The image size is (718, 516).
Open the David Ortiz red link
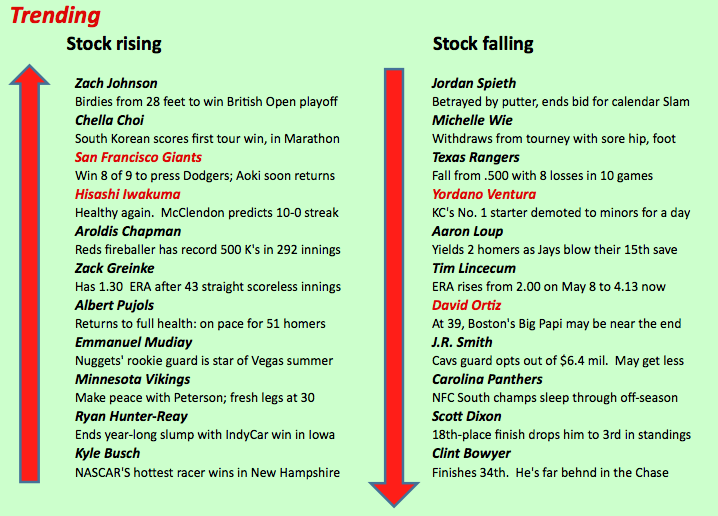(466, 305)
